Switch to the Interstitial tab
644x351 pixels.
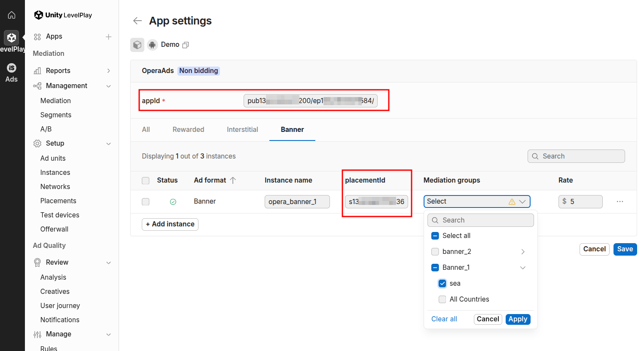click(243, 130)
